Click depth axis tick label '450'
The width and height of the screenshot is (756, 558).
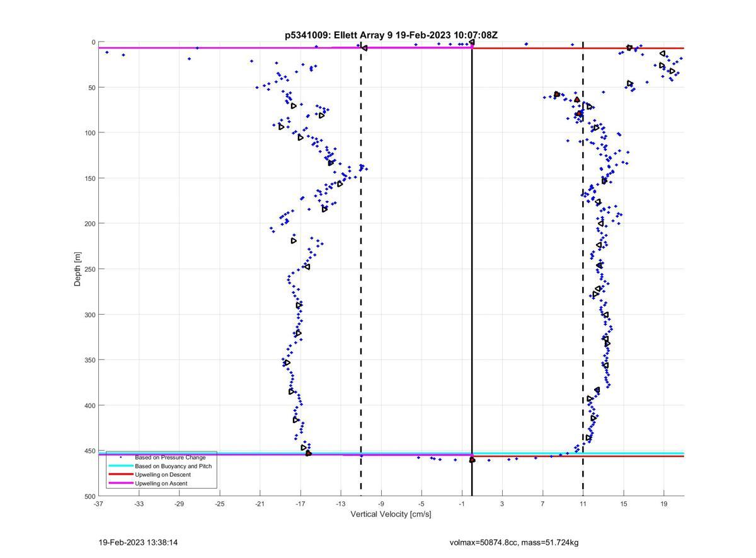[x=89, y=451]
